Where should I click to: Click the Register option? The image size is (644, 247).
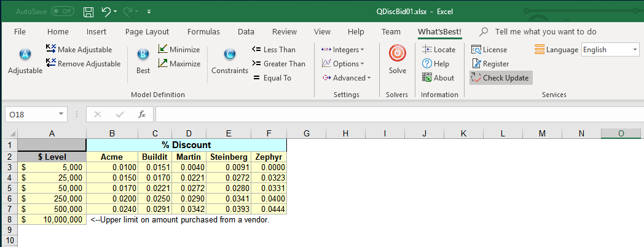490,64
